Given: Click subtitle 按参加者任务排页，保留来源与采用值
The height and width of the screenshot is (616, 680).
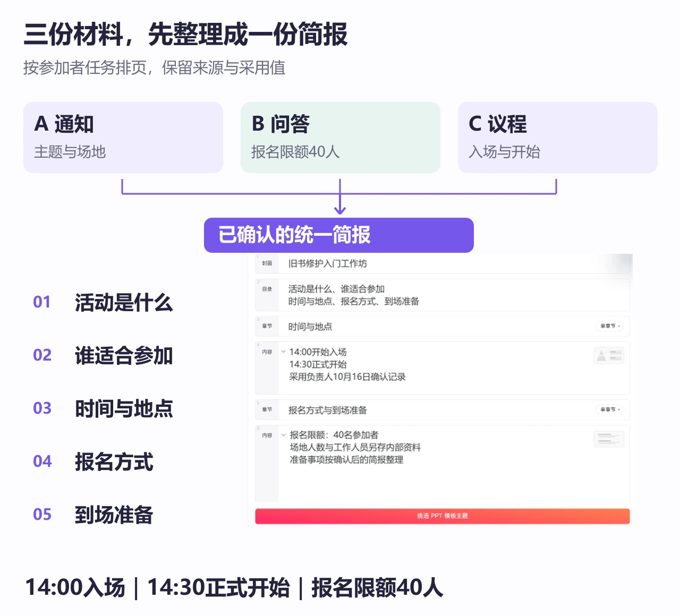Looking at the screenshot, I should pyautogui.click(x=155, y=67).
